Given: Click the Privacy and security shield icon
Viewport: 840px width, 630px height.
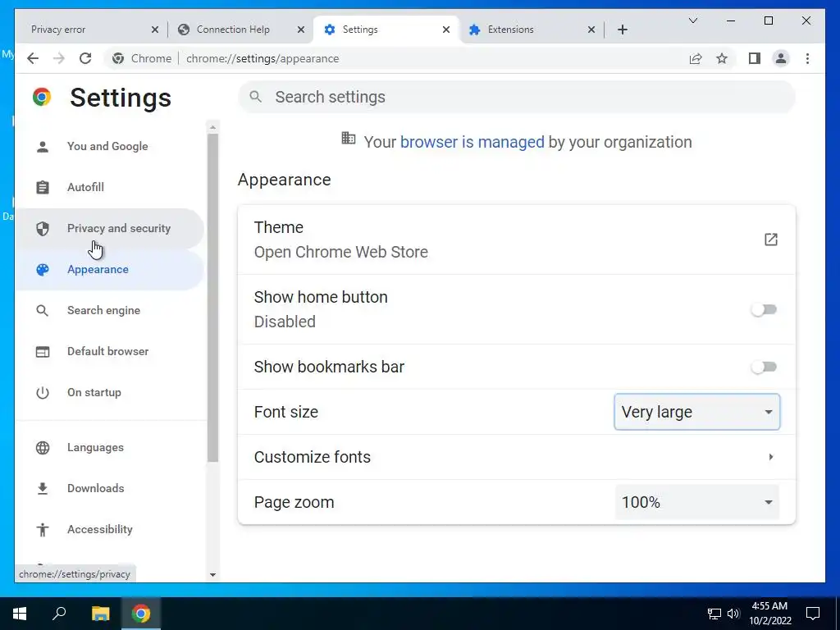Looking at the screenshot, I should [x=43, y=229].
